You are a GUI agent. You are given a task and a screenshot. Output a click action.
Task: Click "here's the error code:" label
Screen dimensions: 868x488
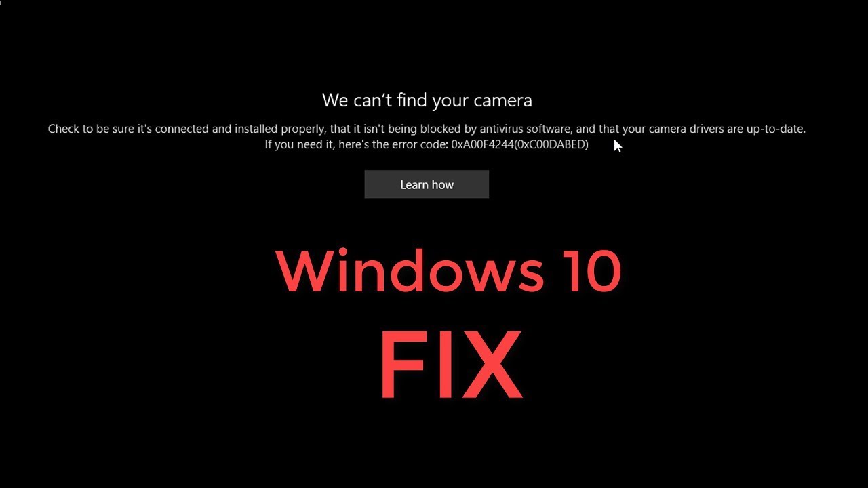coord(393,144)
